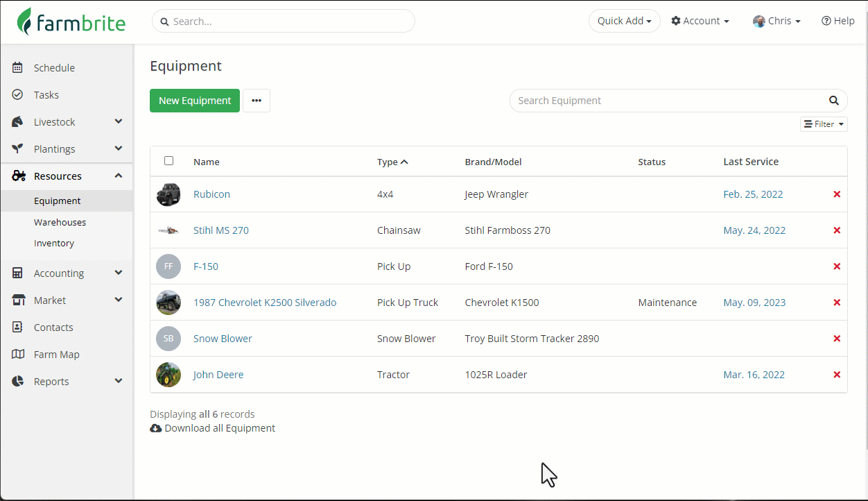Screen dimensions: 868x501
Task: Open the Account dropdown menu
Action: point(700,22)
